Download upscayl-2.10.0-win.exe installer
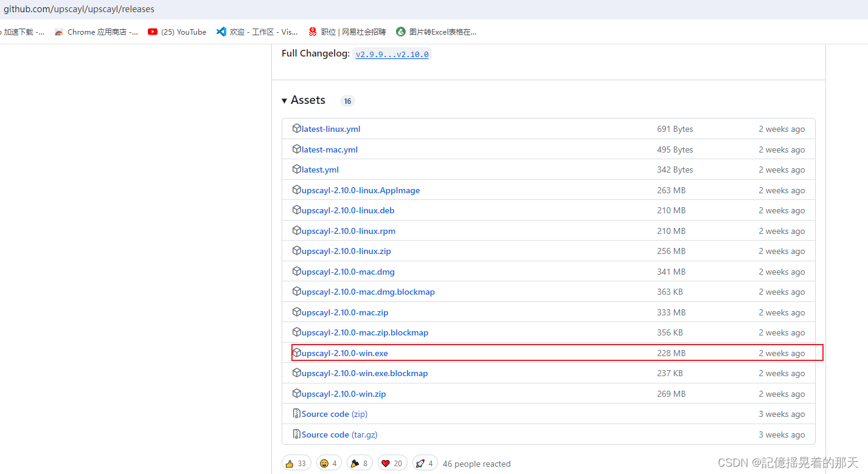This screenshot has width=868, height=474. click(345, 353)
